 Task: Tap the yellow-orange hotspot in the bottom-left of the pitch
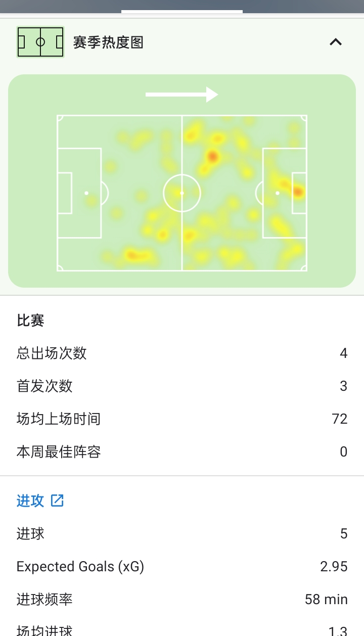[x=133, y=255]
